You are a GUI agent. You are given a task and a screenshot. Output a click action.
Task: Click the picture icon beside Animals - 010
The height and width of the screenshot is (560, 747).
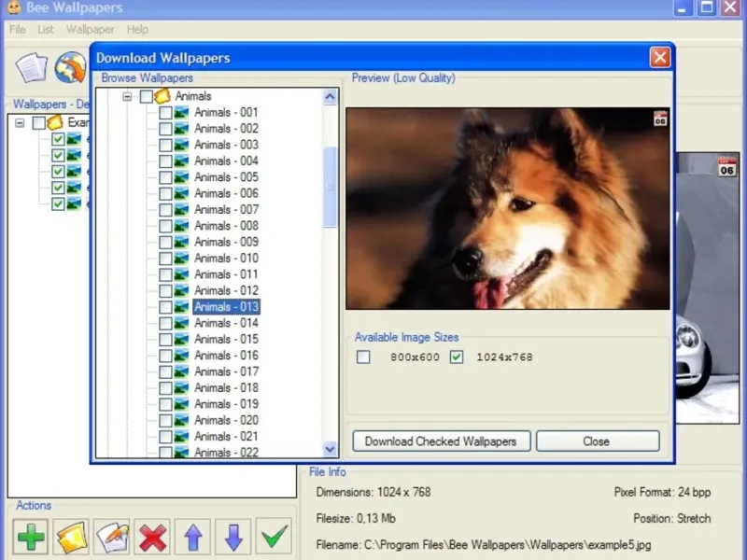coord(181,259)
